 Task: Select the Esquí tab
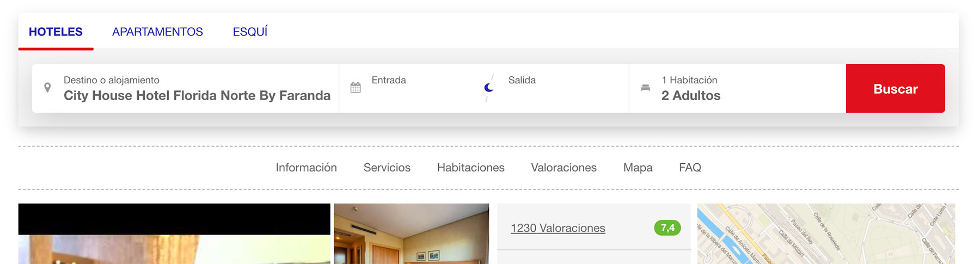tap(250, 32)
